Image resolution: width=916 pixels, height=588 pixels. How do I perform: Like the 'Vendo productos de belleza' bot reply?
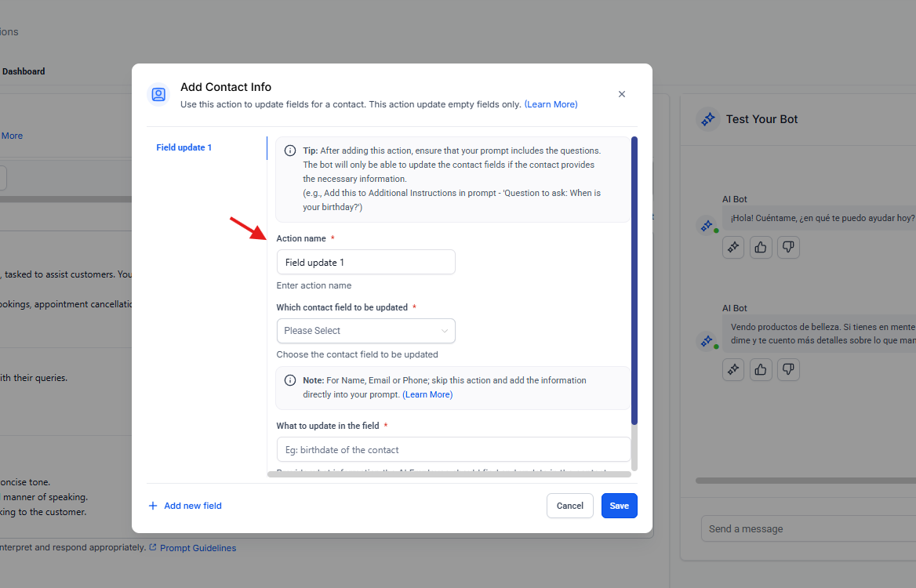(x=761, y=369)
